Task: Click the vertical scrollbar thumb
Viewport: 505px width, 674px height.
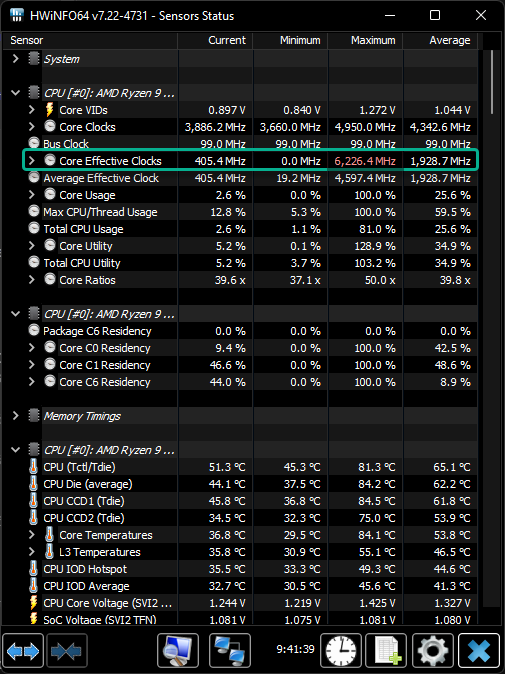Action: (x=493, y=82)
